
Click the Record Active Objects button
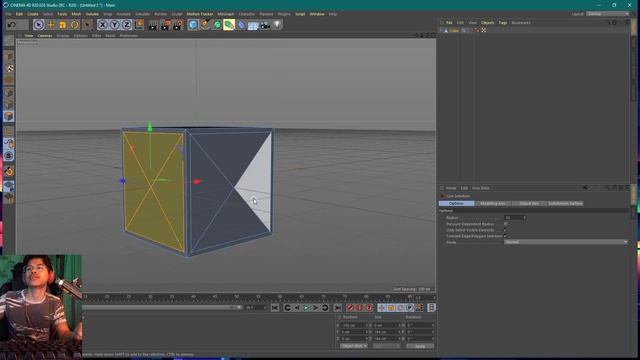click(350, 308)
